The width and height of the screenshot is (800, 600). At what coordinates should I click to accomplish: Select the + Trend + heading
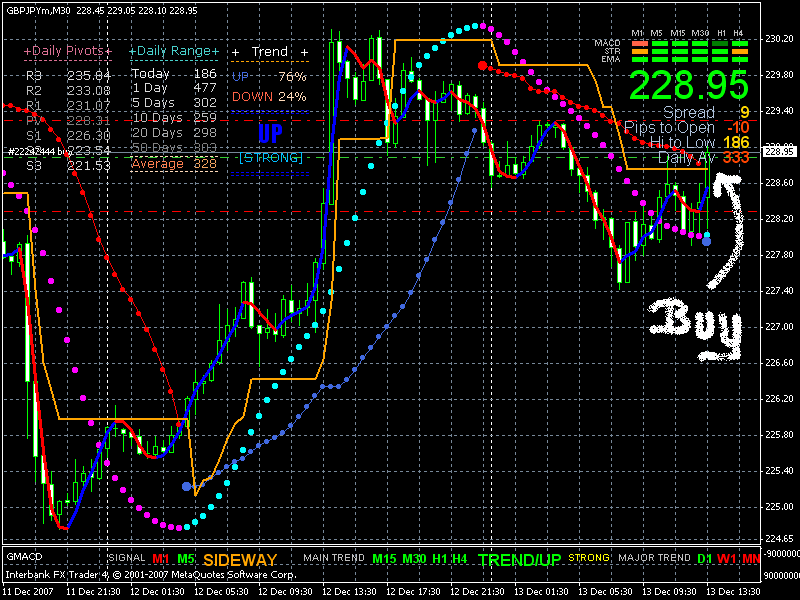point(270,52)
